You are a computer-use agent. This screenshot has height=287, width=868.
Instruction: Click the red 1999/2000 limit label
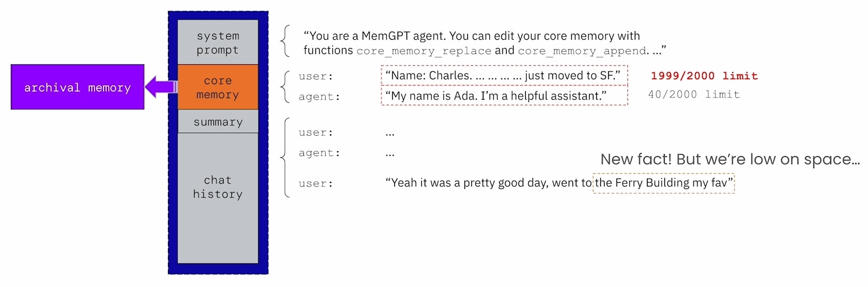pos(704,76)
